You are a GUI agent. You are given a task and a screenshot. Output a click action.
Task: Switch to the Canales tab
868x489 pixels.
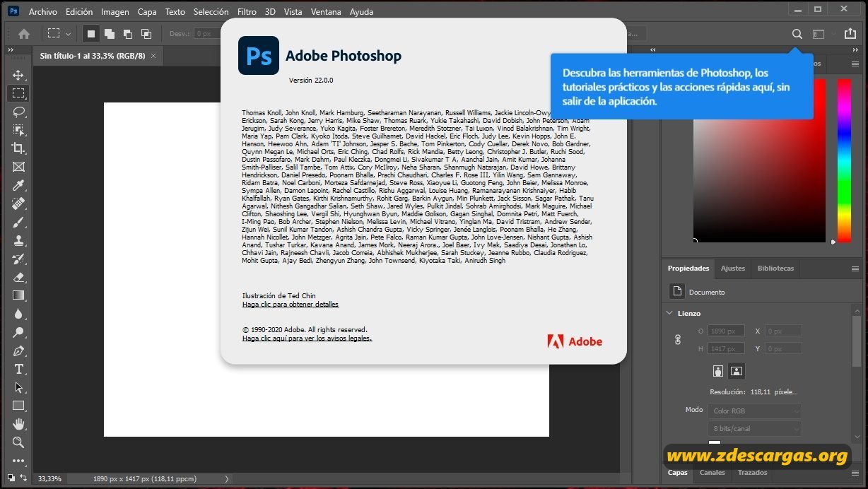click(712, 473)
